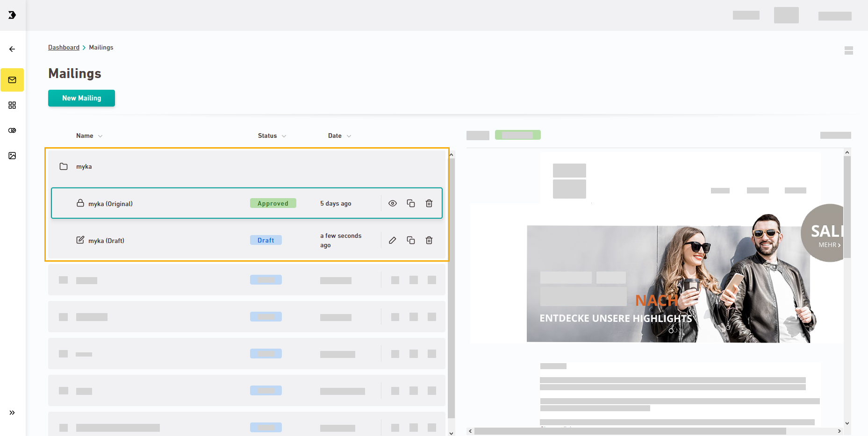This screenshot has width=868, height=436.
Task: Edit the myka (Draft) mailing
Action: pos(393,240)
